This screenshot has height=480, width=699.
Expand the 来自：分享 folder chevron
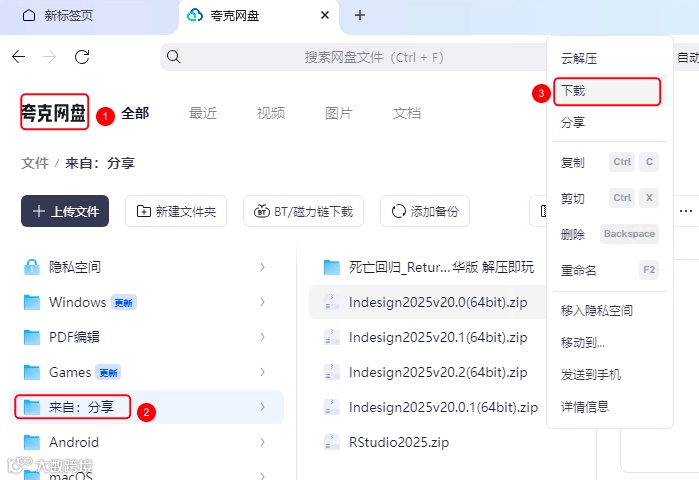click(262, 407)
